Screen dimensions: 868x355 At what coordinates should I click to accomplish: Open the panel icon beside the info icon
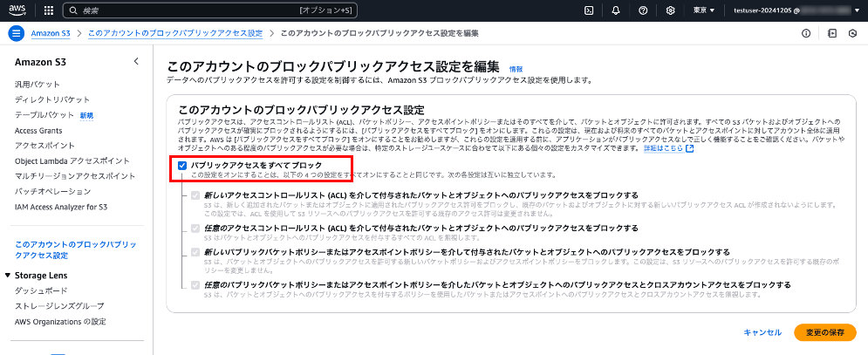(831, 33)
